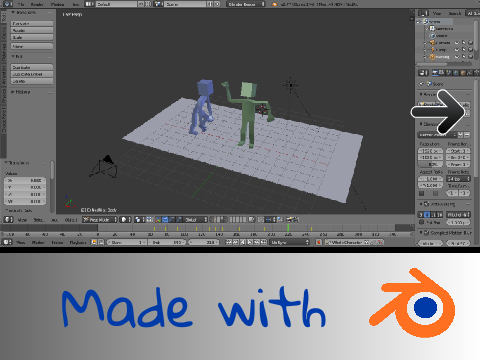Open the Help menu
The height and width of the screenshot is (360, 480).
(x=75, y=4)
